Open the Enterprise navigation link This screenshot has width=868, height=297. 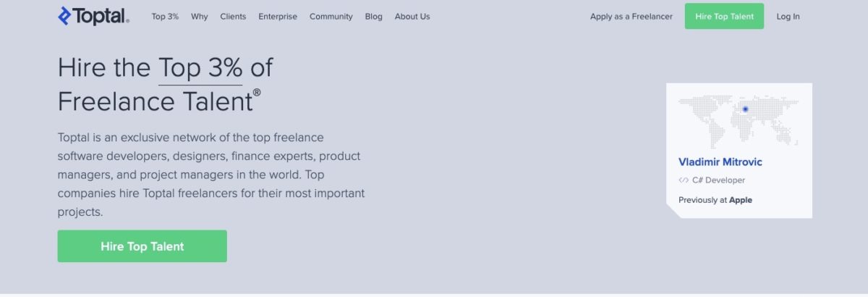click(x=278, y=17)
